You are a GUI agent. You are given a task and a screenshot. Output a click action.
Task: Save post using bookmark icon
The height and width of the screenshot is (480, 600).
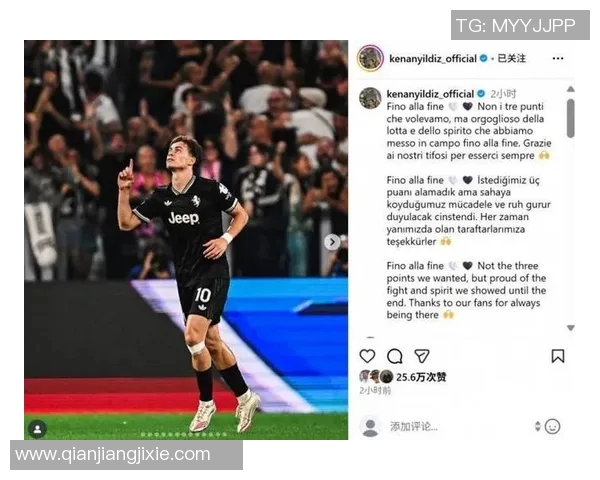pos(558,356)
